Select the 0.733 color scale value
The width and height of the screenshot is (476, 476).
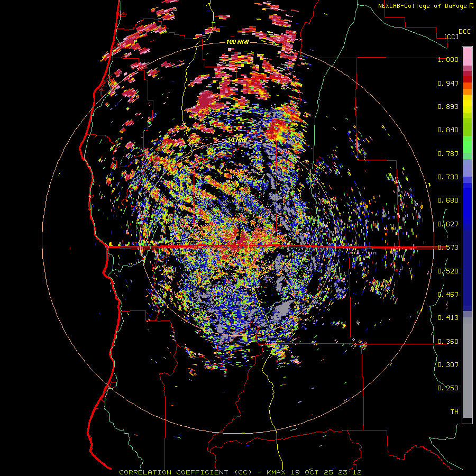tap(448, 177)
